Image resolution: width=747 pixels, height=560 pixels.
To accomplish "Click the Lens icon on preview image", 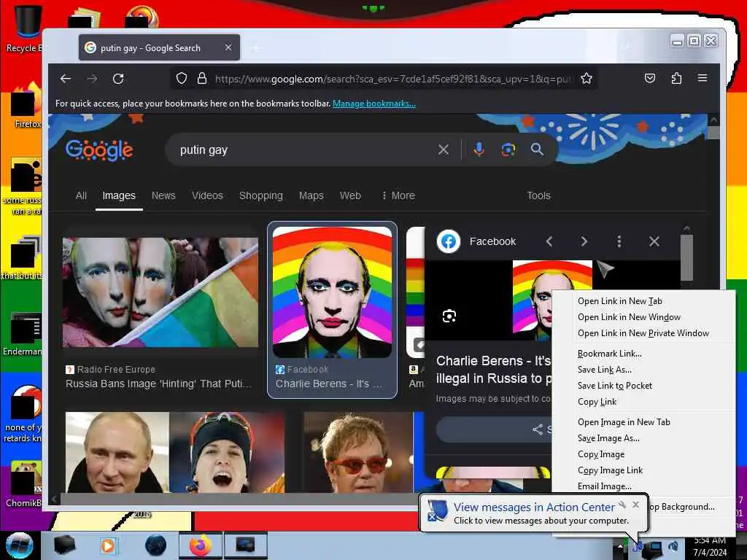I will (449, 316).
